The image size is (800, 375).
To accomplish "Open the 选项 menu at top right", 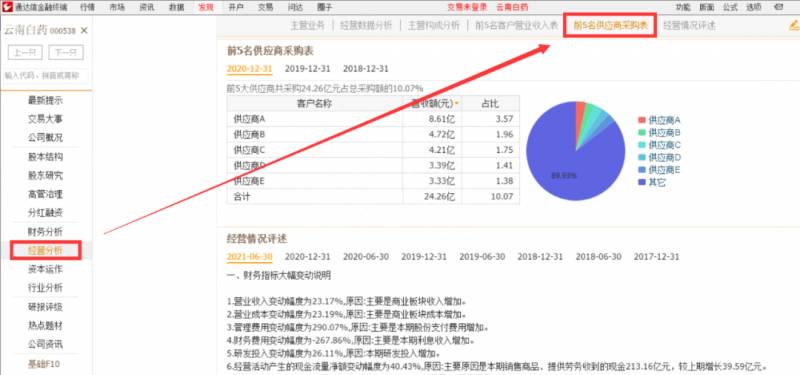I will (x=754, y=7).
